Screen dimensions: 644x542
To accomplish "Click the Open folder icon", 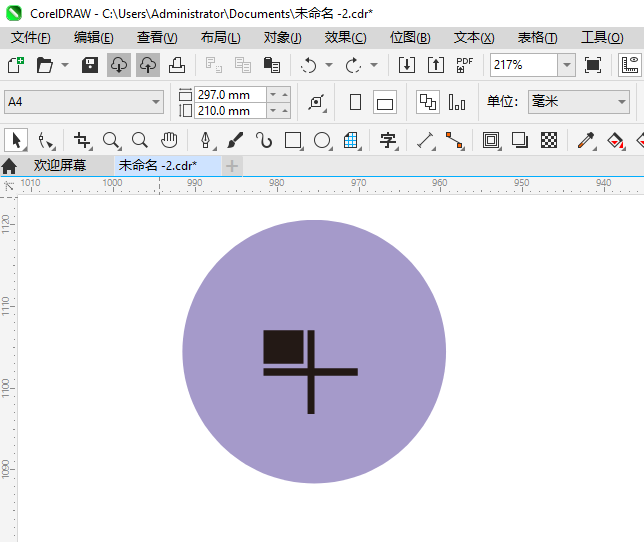I will click(44, 65).
